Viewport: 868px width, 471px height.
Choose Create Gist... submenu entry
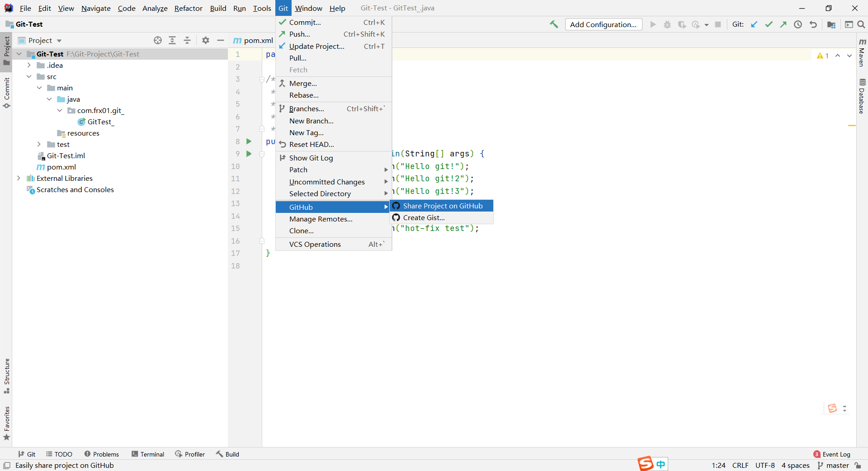pyautogui.click(x=442, y=217)
